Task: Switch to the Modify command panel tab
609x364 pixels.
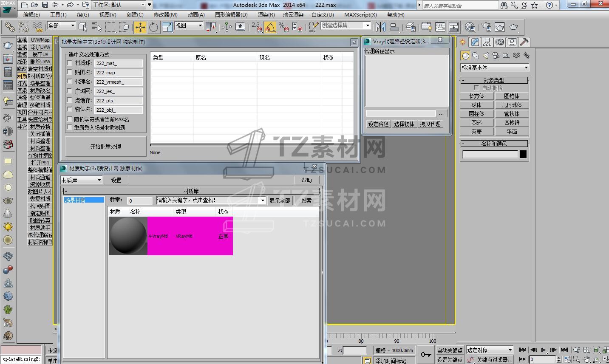Action: 475,42
